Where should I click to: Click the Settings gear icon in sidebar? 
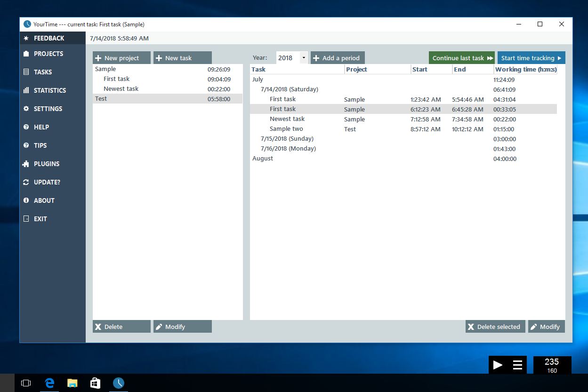pyautogui.click(x=26, y=109)
